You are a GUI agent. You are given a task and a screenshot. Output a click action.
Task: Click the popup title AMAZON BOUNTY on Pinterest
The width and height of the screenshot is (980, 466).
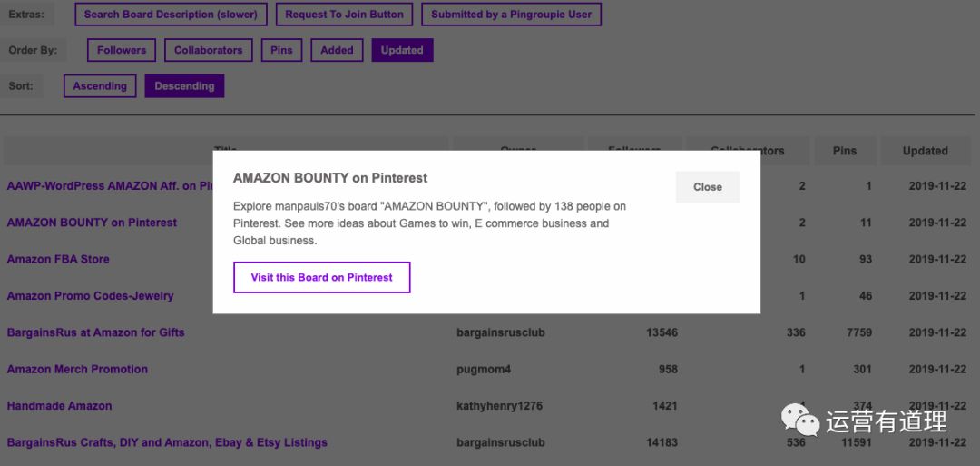pyautogui.click(x=330, y=178)
